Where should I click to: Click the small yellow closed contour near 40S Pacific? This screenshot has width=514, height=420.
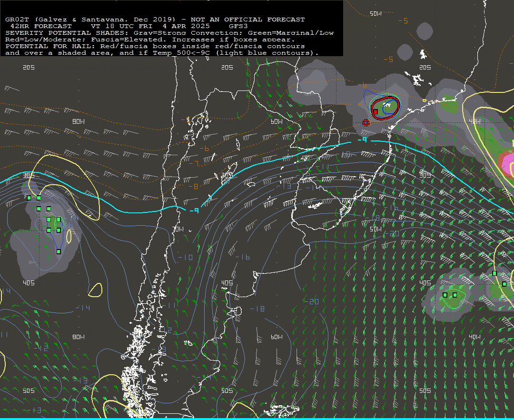click(95, 290)
